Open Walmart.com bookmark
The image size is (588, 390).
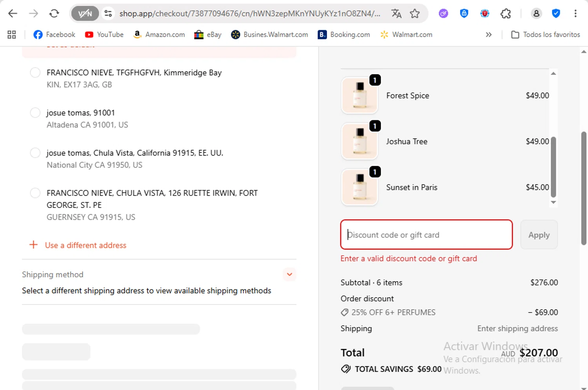[x=406, y=34]
